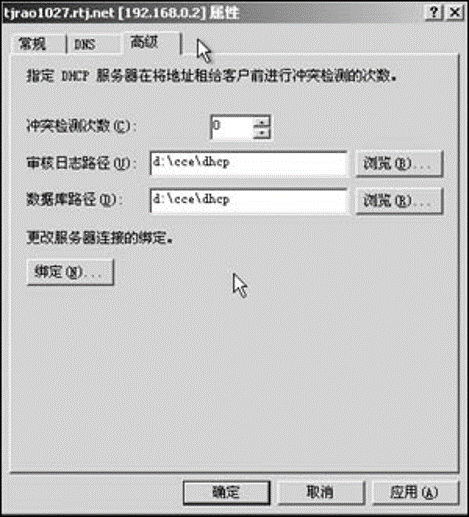Image resolution: width=469 pixels, height=517 pixels.
Task: Cancel changes with 取消 button
Action: (321, 492)
